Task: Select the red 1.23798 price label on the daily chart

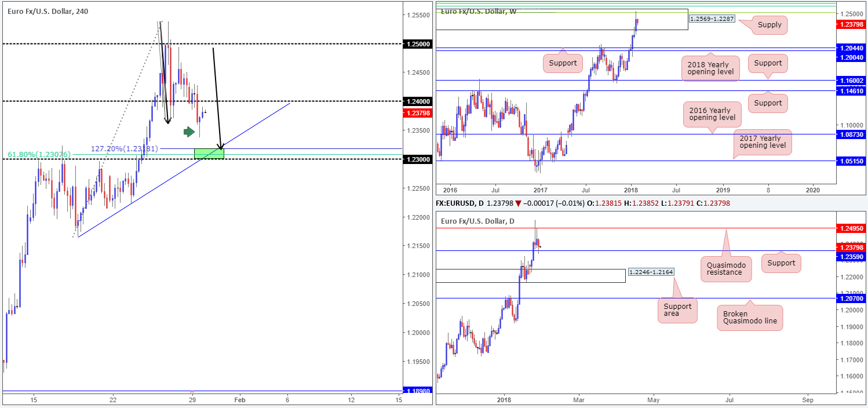Action: coord(851,247)
